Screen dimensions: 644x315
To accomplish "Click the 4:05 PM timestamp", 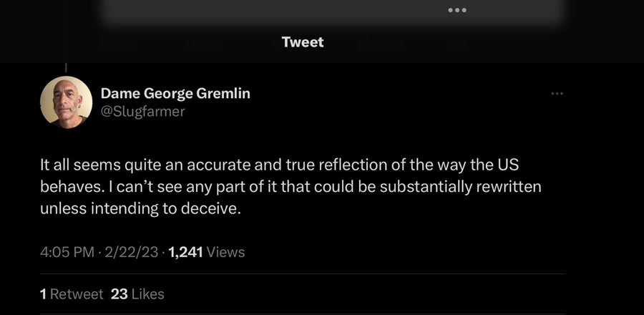I will [x=66, y=252].
